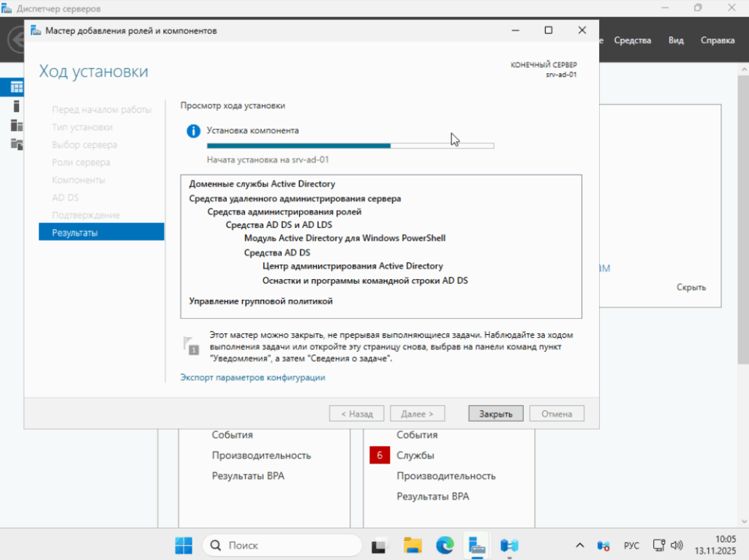749x560 pixels.
Task: Select Средства AD DS и AD LDS item
Action: coord(279,225)
